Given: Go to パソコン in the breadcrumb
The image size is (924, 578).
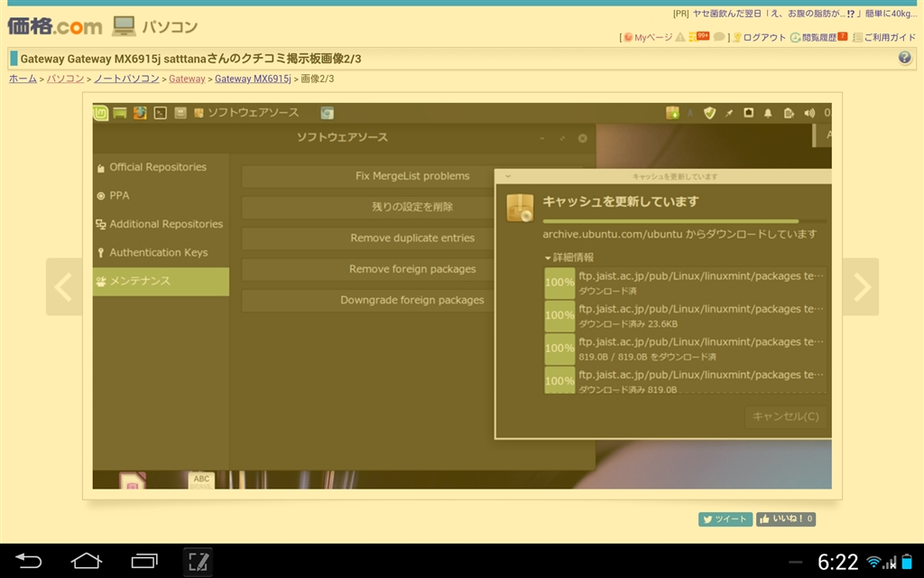Looking at the screenshot, I should tap(65, 79).
